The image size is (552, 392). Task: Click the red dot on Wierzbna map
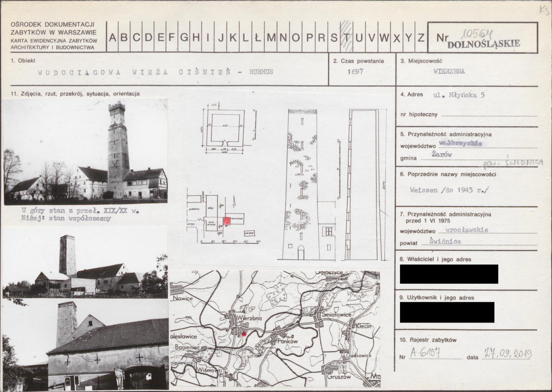click(243, 333)
